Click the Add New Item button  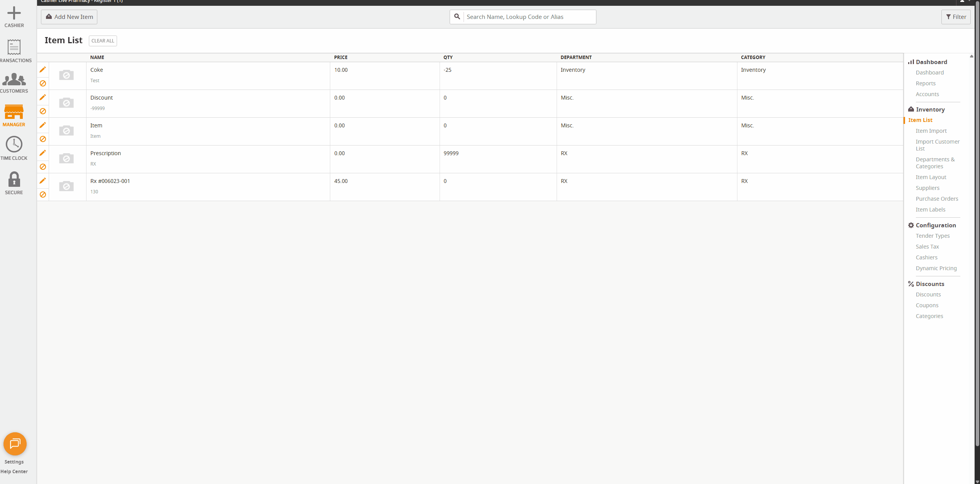[69, 17]
